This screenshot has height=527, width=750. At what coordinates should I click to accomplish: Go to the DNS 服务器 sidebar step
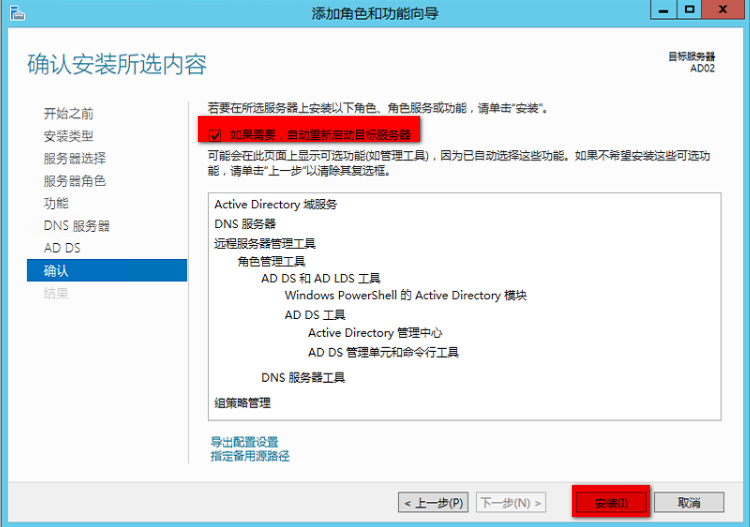pyautogui.click(x=77, y=226)
